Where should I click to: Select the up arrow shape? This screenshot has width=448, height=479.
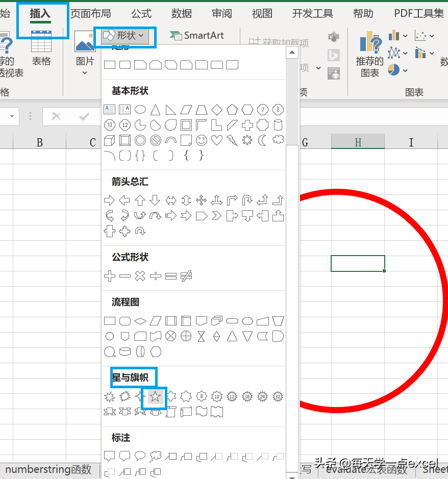point(140,200)
